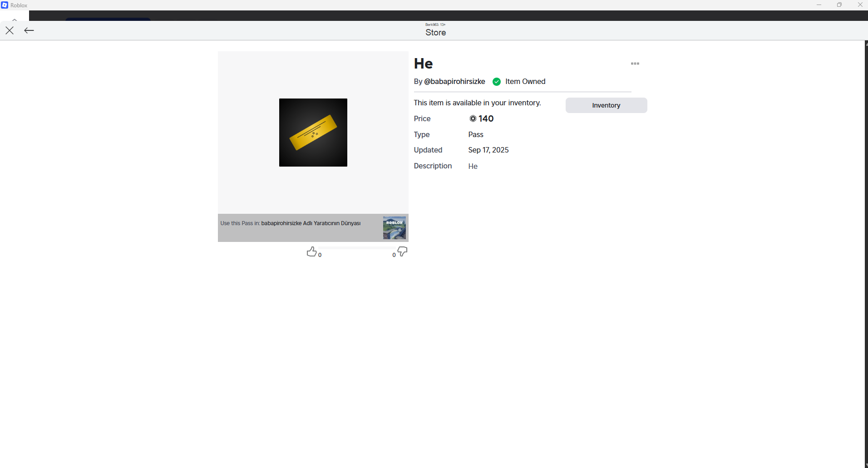Restore down the Roblox window
868x468 pixels.
[839, 5]
